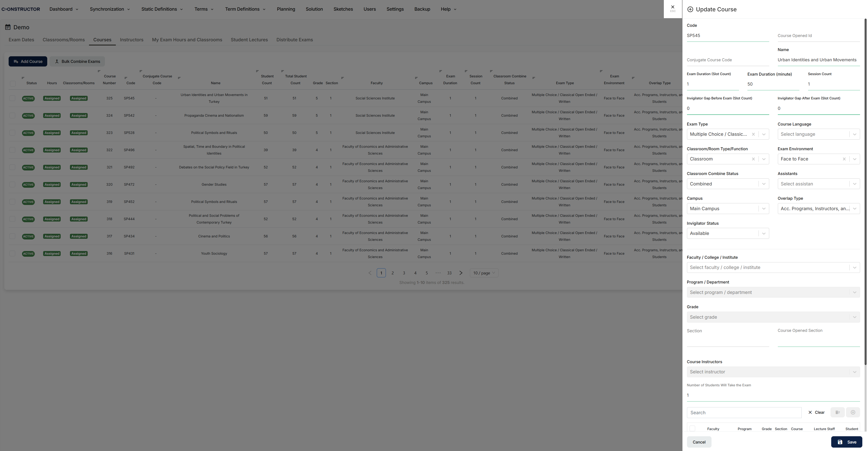Click the filter icon above Exam Duration column
The height and width of the screenshot is (451, 868).
(x=441, y=71)
